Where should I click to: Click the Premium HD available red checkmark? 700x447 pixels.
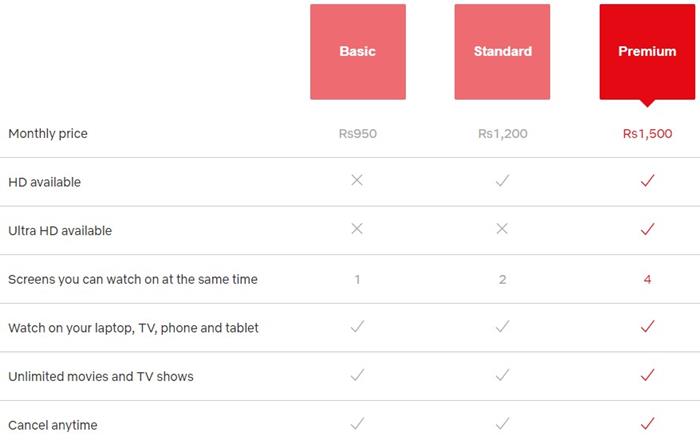[647, 181]
